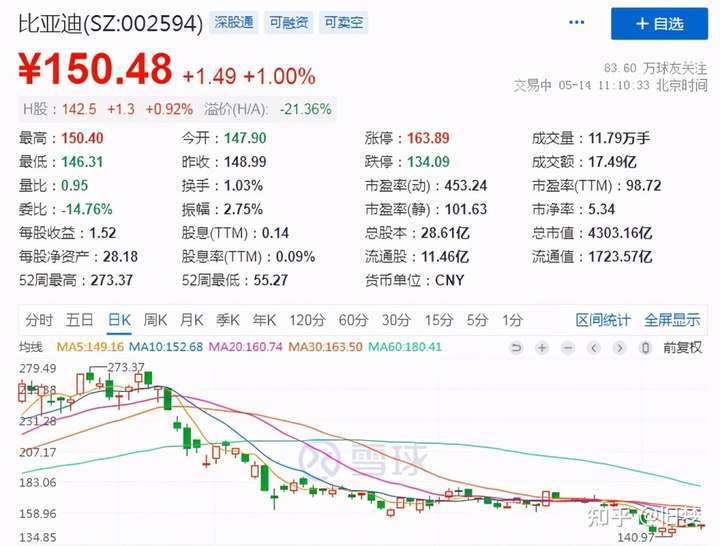Image resolution: width=720 pixels, height=546 pixels.
Task: Switch to the 1分 interval tab
Action: point(512,320)
